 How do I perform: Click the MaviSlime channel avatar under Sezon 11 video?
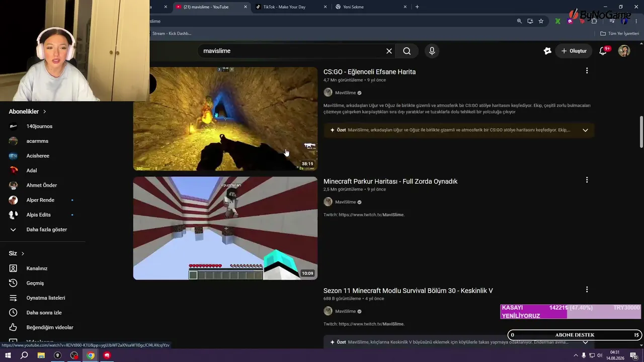tap(328, 311)
